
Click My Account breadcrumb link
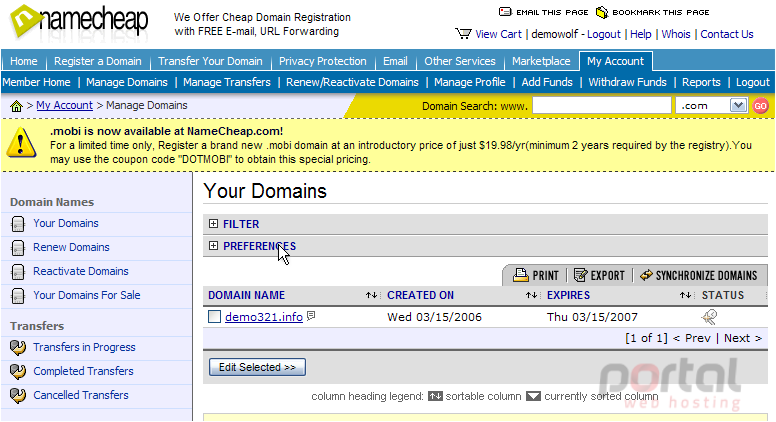tap(64, 105)
